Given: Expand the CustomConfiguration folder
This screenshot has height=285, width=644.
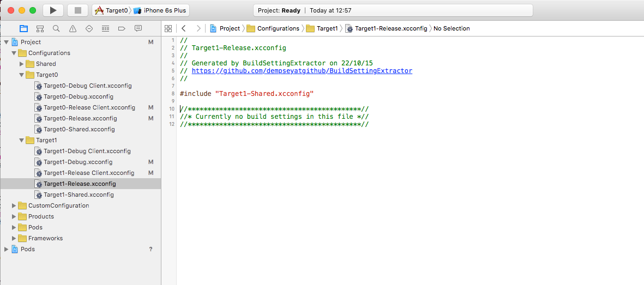Looking at the screenshot, I should [14, 205].
